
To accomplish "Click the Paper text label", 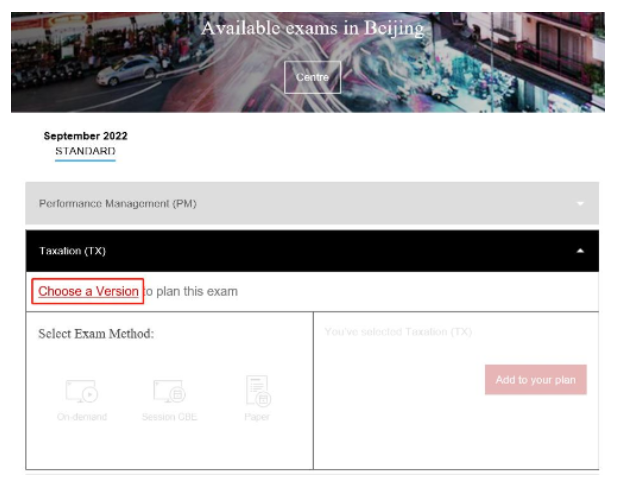I will tap(257, 416).
